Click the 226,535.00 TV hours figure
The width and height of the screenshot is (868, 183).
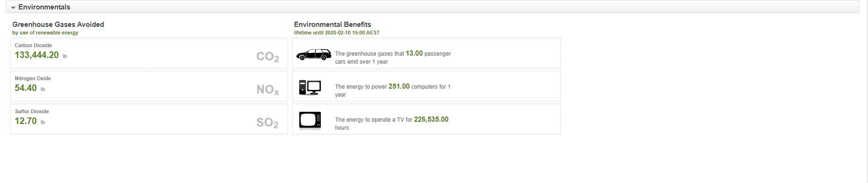click(431, 119)
